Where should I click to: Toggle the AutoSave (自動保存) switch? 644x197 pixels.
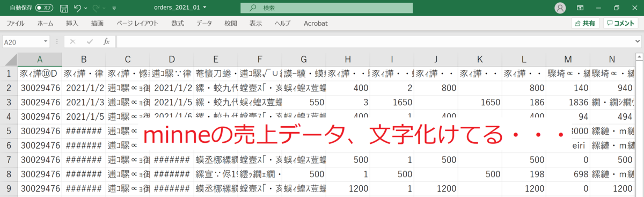coord(44,8)
